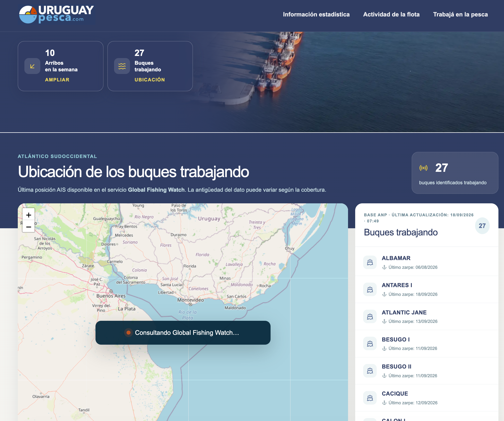Click AMPLIAR under weekly arrivals
This screenshot has height=421, width=504.
[57, 80]
